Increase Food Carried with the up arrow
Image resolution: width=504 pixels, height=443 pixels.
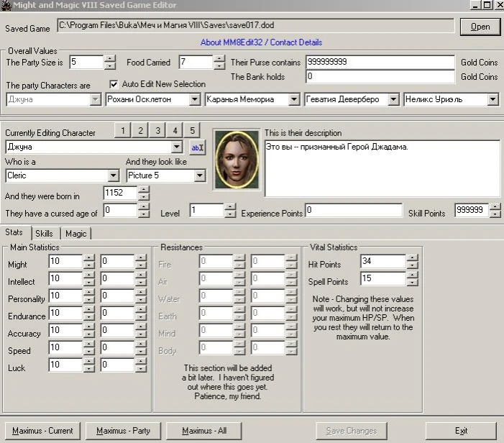pos(219,59)
